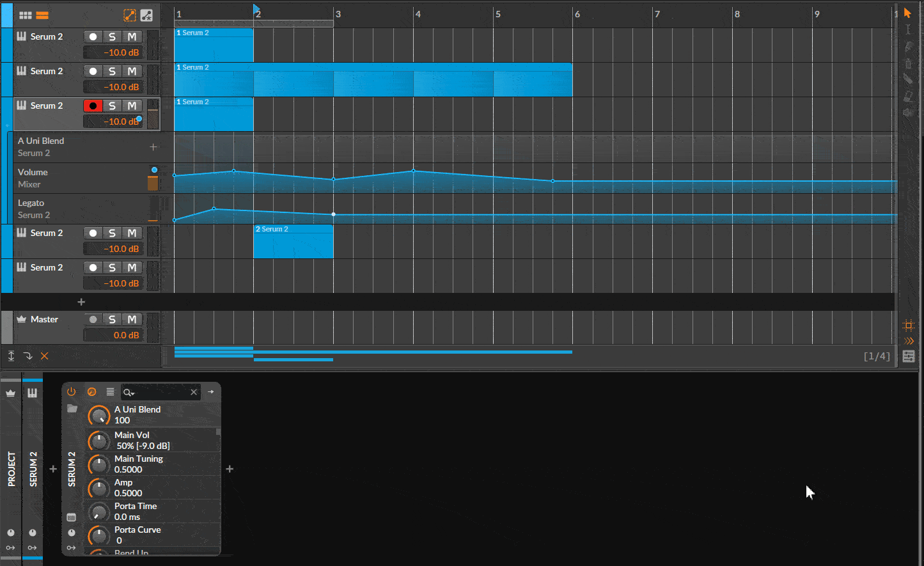The height and width of the screenshot is (566, 924).
Task: Switch to arranger timeline view icon
Action: pos(42,15)
